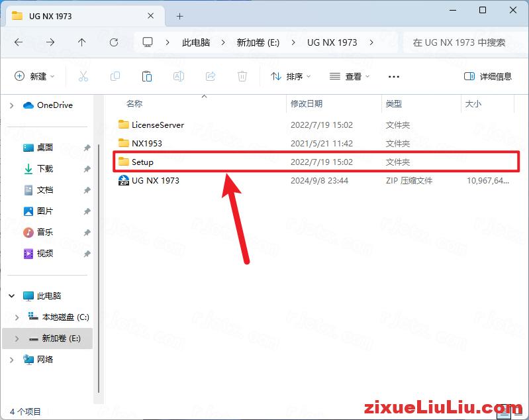Open OneDrive in the navigation pane
529x420 pixels.
(x=48, y=105)
